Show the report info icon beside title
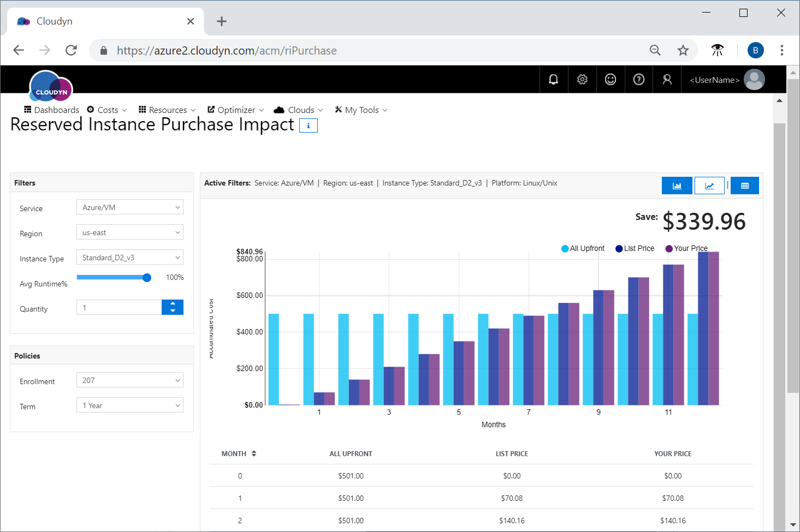 (x=309, y=126)
